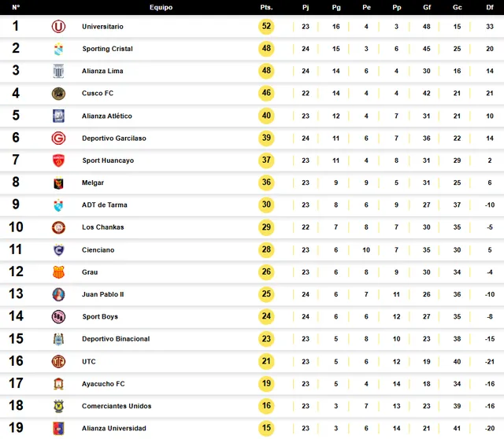Click the UTC circular logo
The width and height of the screenshot is (504, 439).
click(x=58, y=362)
